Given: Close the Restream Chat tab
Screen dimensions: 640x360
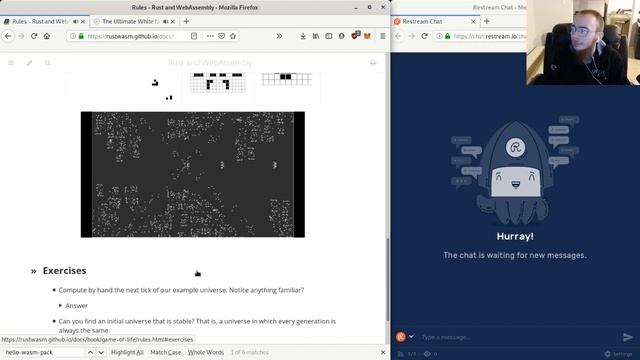Looking at the screenshot, I should [x=473, y=21].
